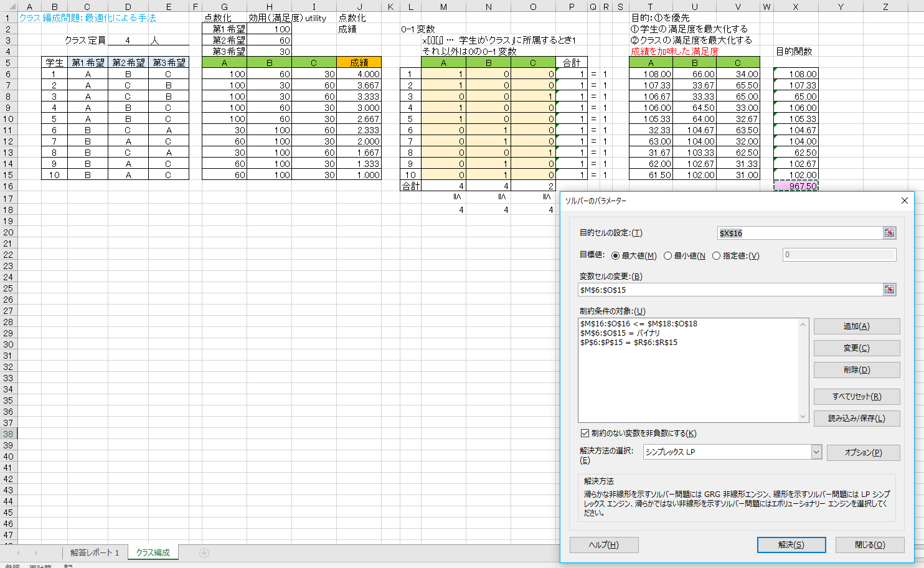Select column X header
Image resolution: width=924 pixels, height=568 pixels.
(x=796, y=7)
